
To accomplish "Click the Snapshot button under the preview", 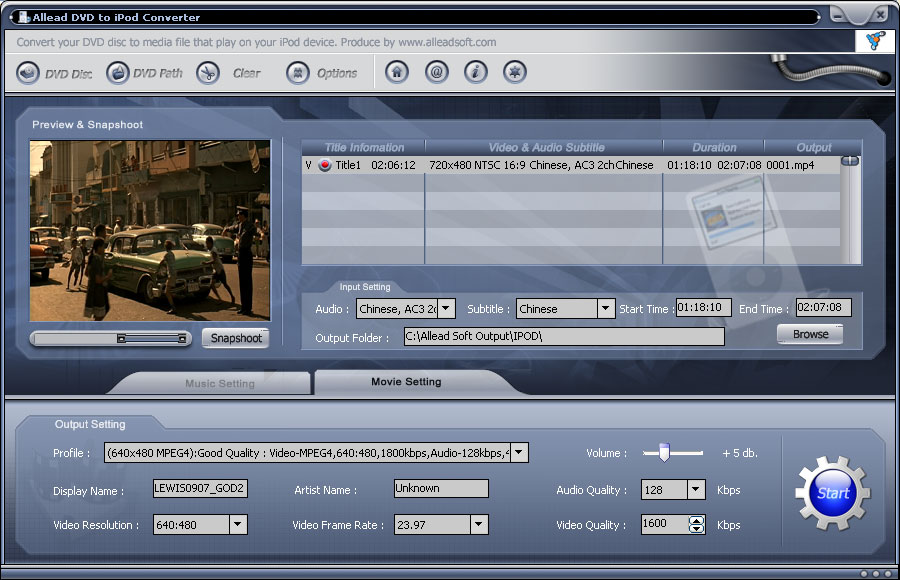I will 235,338.
